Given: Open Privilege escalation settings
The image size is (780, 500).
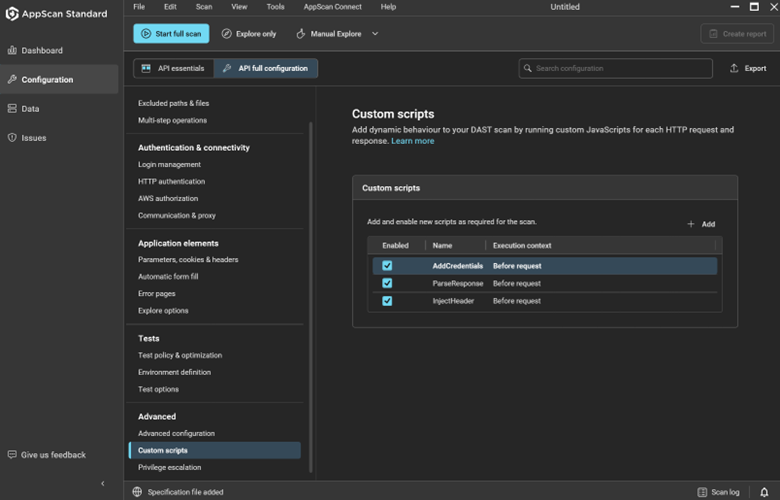Looking at the screenshot, I should point(169,467).
